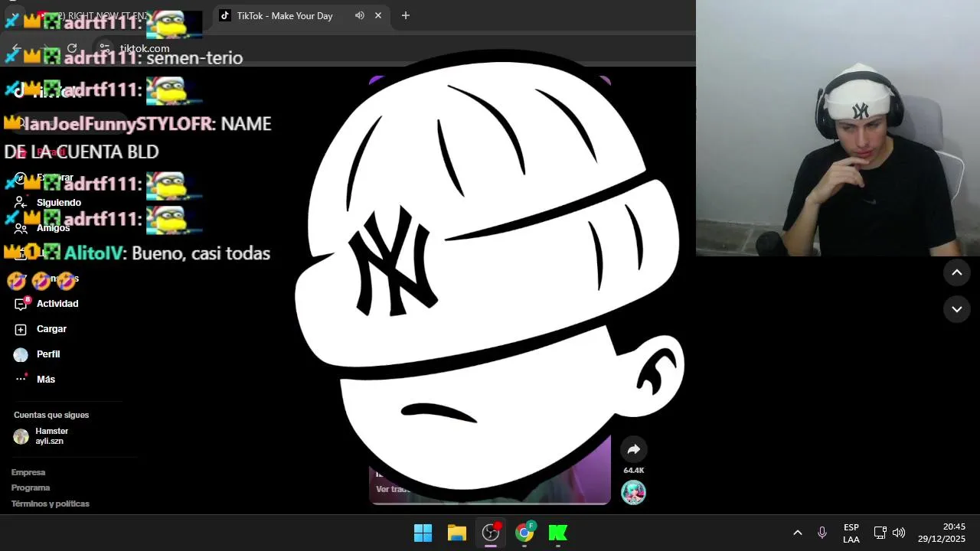980x551 pixels.
Task: Open Siguiendo feed in sidebar
Action: pos(59,203)
